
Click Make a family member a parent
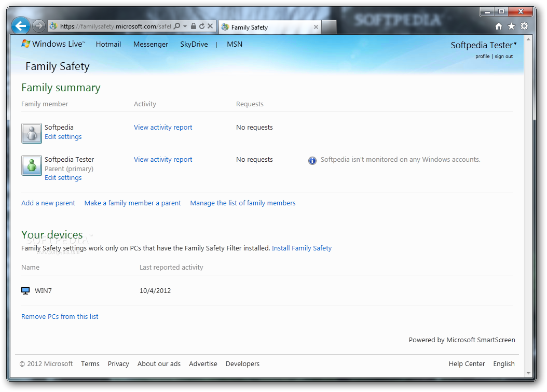tap(132, 203)
